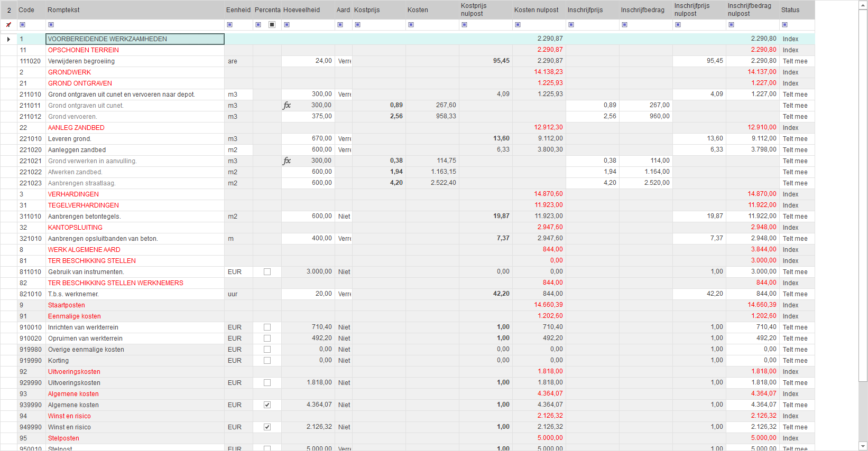Sort by the Code column header
Screen dimensions: 868x451
pos(31,10)
